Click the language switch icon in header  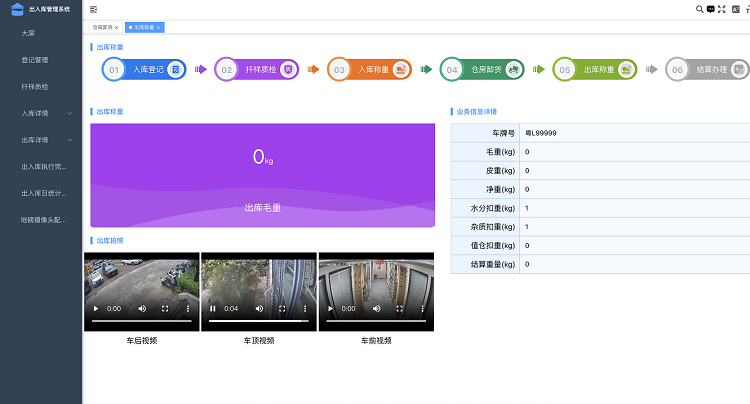(x=736, y=9)
